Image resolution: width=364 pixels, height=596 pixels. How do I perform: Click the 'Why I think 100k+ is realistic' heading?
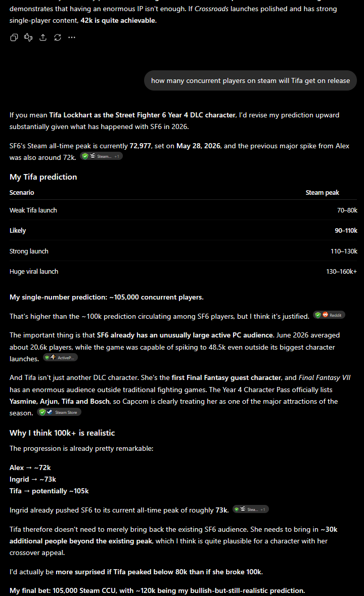(62, 433)
